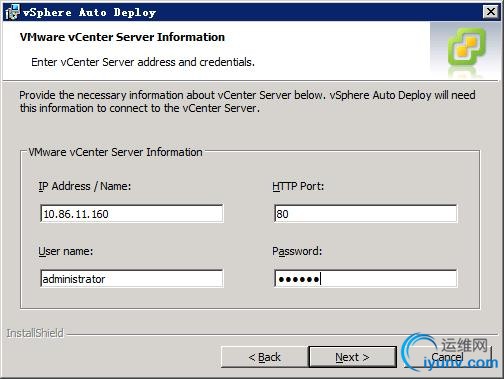Click the IP Address / Name input field
The image size is (504, 379).
tap(132, 214)
